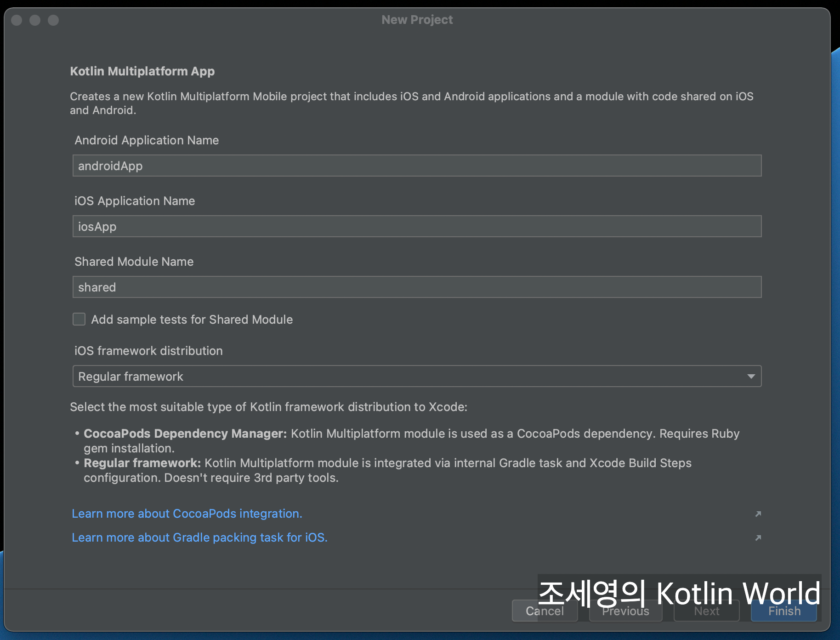Click the Next button
Viewport: 840px width, 640px height.
tap(706, 611)
